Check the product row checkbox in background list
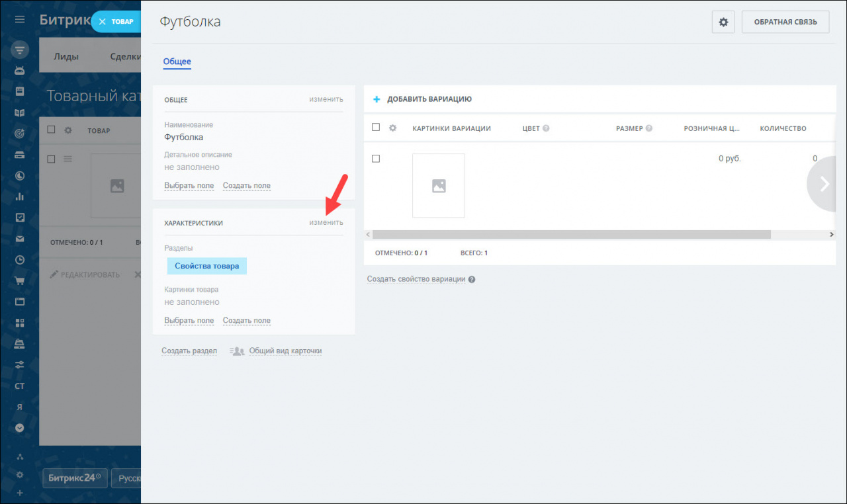The image size is (847, 504). (x=51, y=159)
